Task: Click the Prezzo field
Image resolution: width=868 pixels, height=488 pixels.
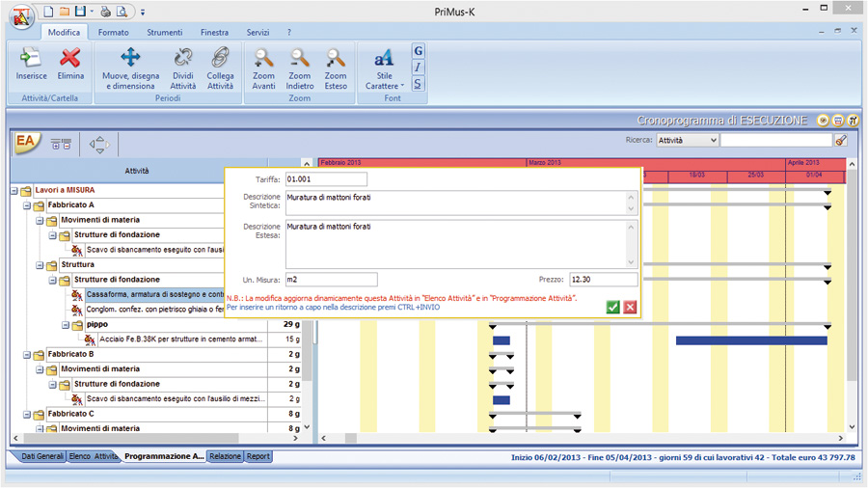Action: coord(604,280)
